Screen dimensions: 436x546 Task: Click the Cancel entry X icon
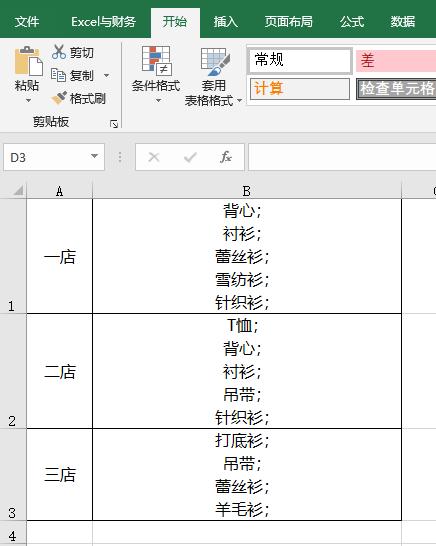click(154, 157)
